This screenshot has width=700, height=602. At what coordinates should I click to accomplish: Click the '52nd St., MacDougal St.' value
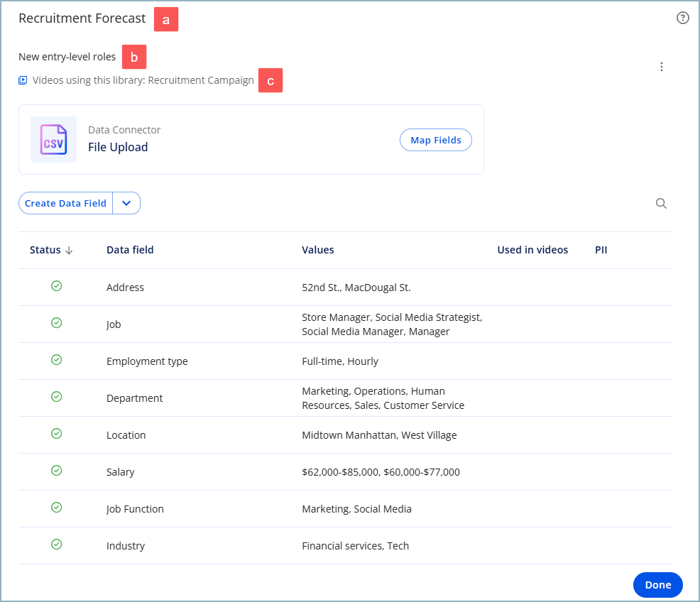point(356,288)
